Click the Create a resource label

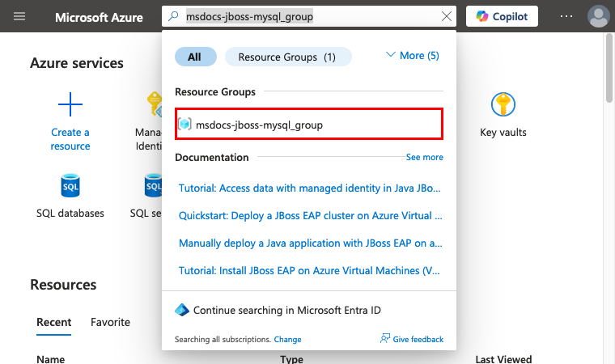coord(70,139)
